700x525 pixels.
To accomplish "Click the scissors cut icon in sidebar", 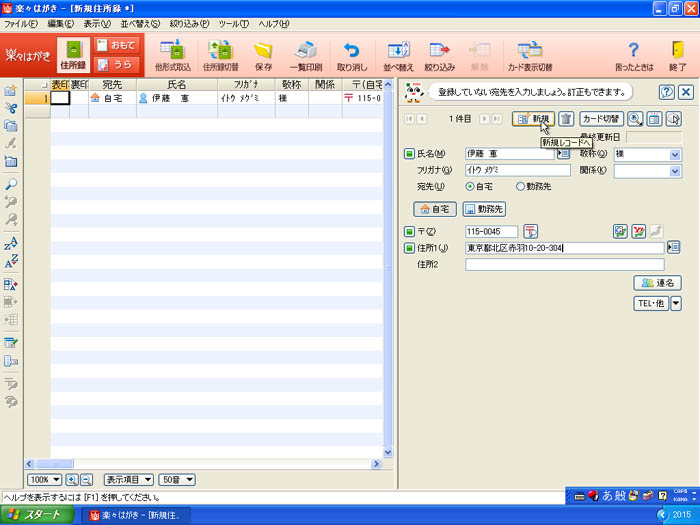I will pos(11,108).
